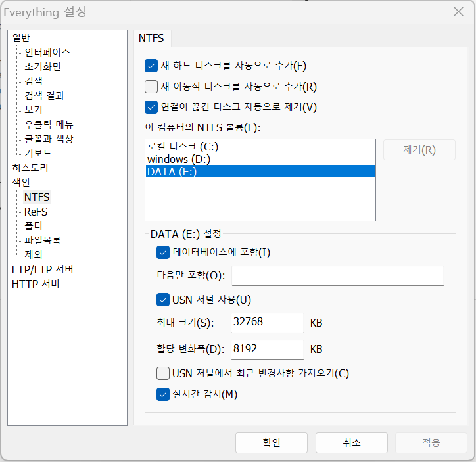Select windows (D:) volume in list
This screenshot has width=476, height=462.
point(260,159)
